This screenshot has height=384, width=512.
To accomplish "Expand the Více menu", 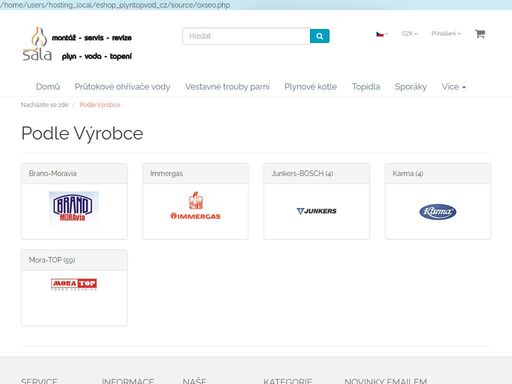I will 454,87.
